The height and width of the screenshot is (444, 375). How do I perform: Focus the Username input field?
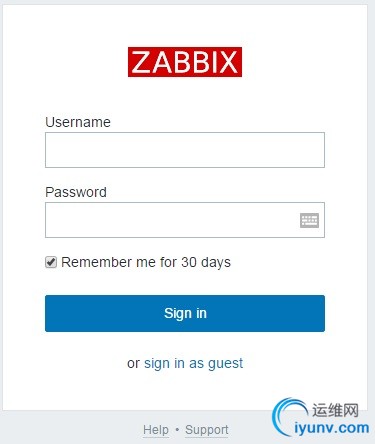click(185, 150)
